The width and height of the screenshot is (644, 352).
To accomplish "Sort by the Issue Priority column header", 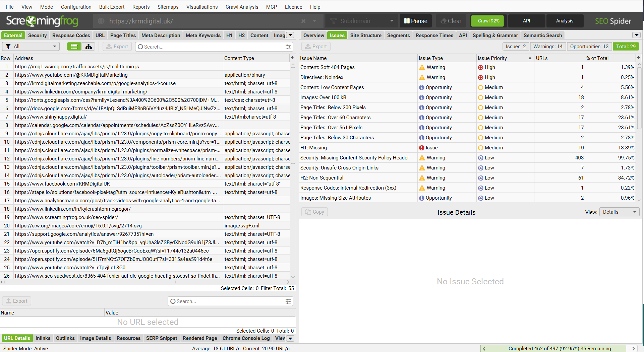I will [505, 58].
